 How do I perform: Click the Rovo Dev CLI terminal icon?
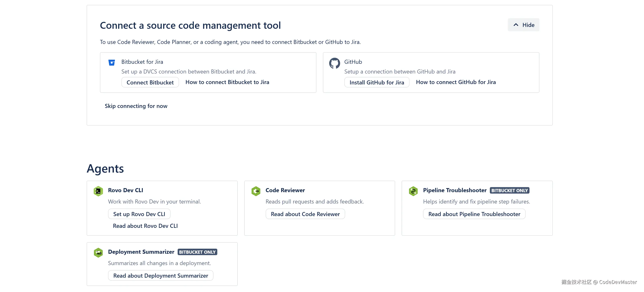(x=98, y=191)
